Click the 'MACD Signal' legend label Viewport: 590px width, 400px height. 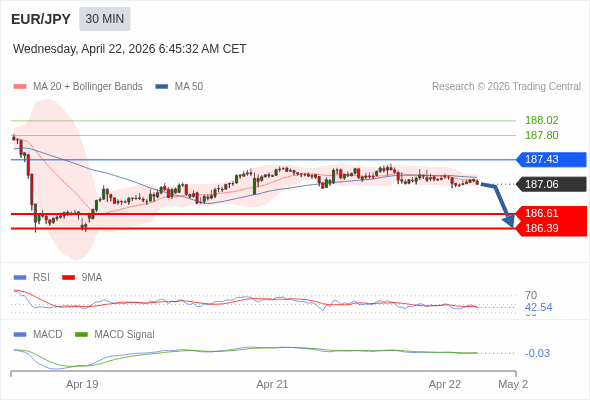(x=124, y=335)
